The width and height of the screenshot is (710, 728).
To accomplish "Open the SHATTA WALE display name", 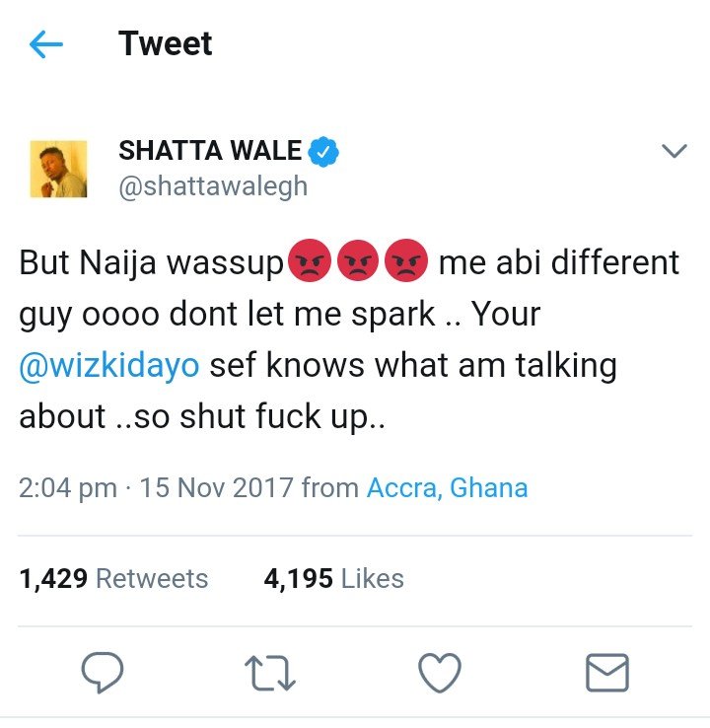I will [x=210, y=150].
